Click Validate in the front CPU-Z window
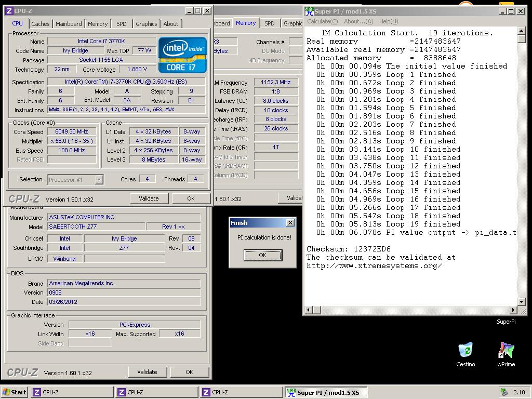Viewport: 532px width, 399px height. click(149, 198)
